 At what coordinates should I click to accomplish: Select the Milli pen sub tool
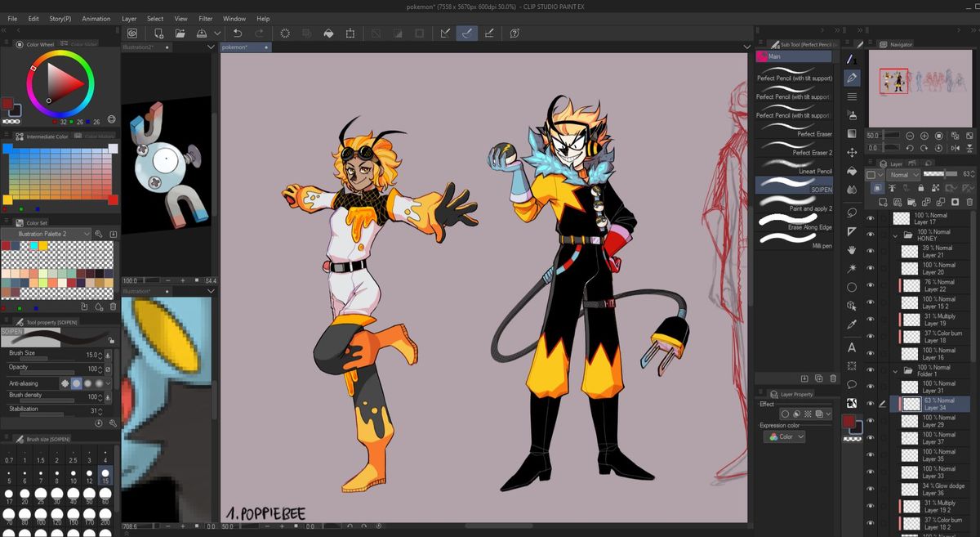[794, 242]
